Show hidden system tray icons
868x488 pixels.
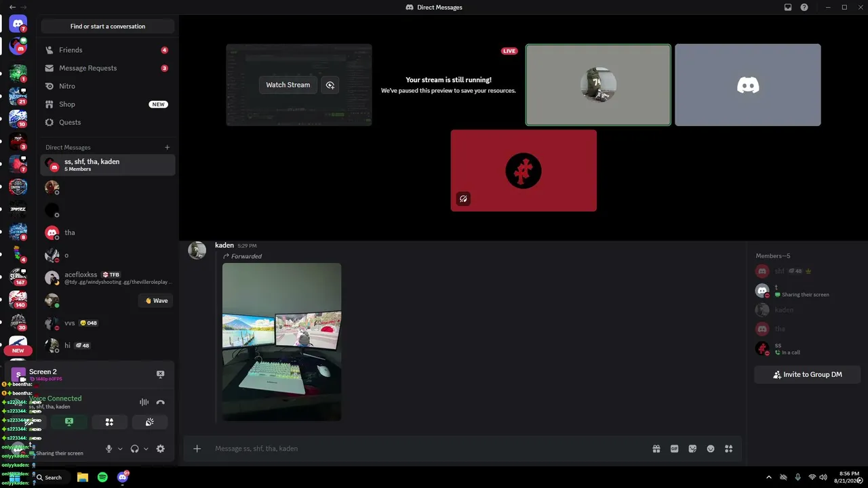[768, 477]
